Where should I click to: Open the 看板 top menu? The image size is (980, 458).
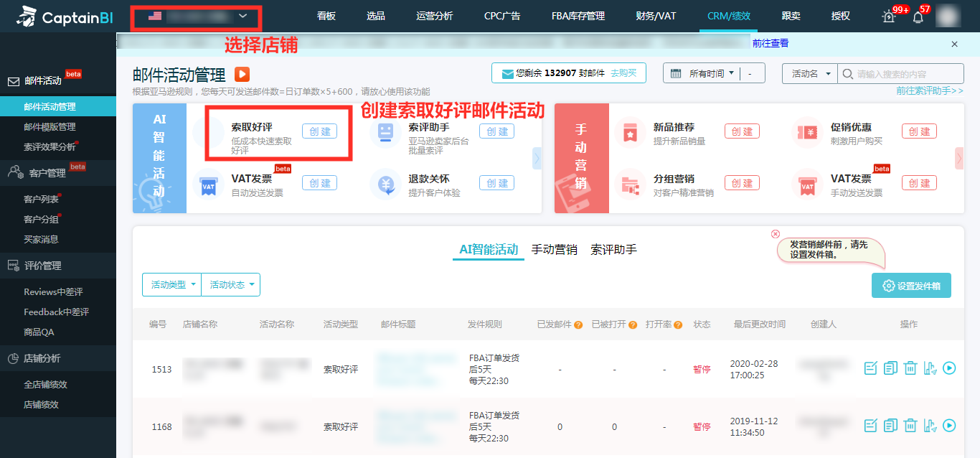pos(326,16)
